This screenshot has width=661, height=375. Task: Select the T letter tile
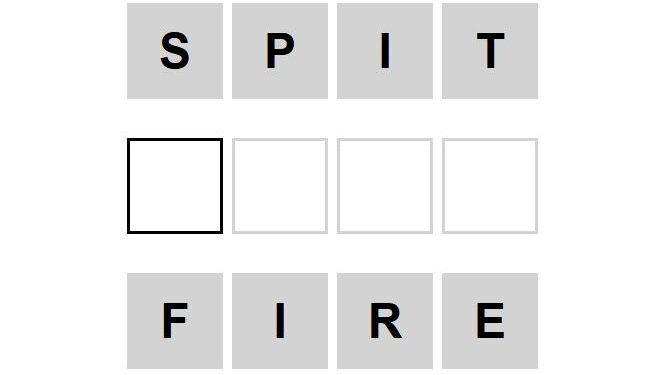pos(490,51)
